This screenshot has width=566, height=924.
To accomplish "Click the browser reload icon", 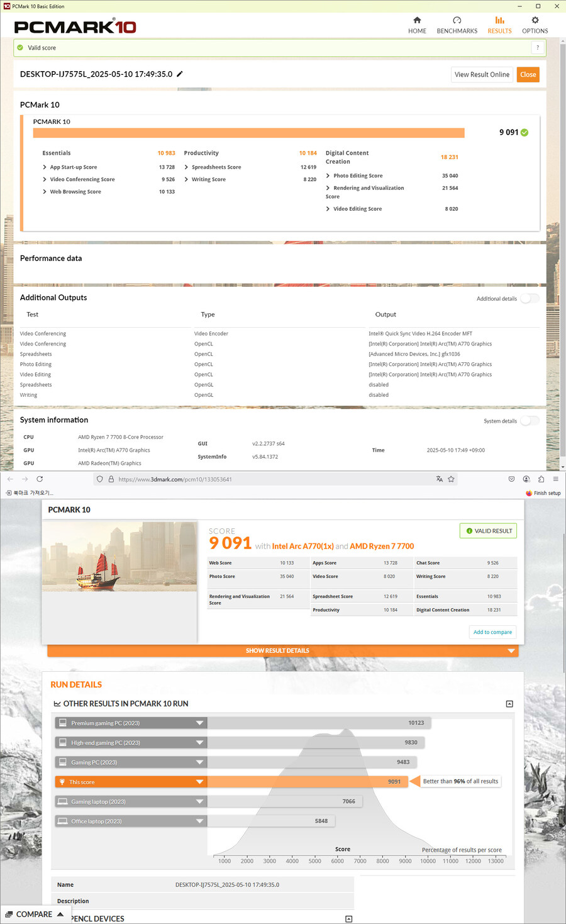I will point(40,479).
